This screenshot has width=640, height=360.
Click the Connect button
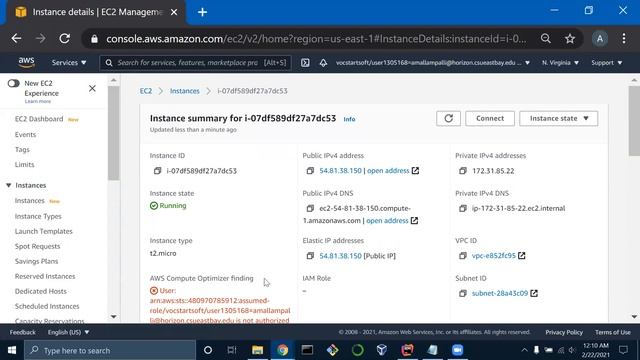[x=490, y=118]
